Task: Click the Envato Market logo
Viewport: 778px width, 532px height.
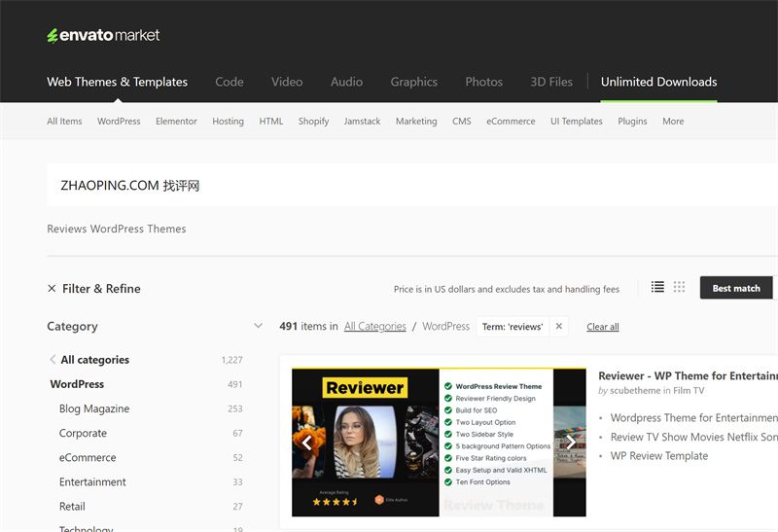Action: [103, 35]
